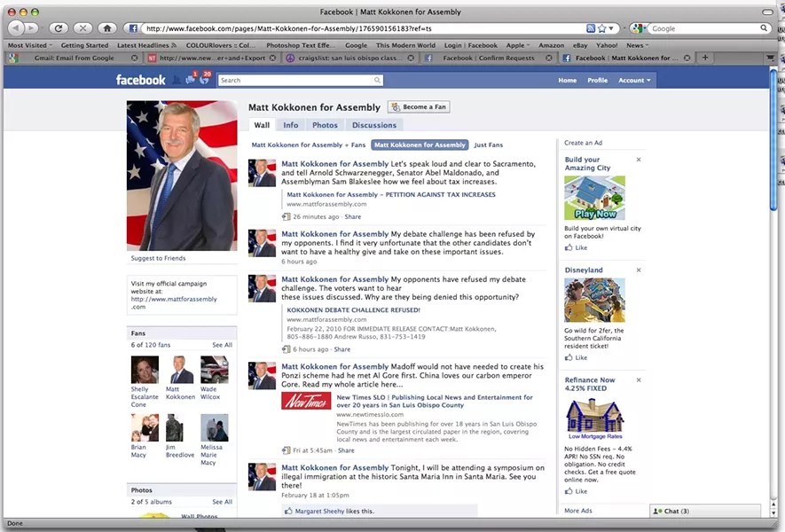
Task: Expand the News bookmarks folder
Action: [637, 45]
